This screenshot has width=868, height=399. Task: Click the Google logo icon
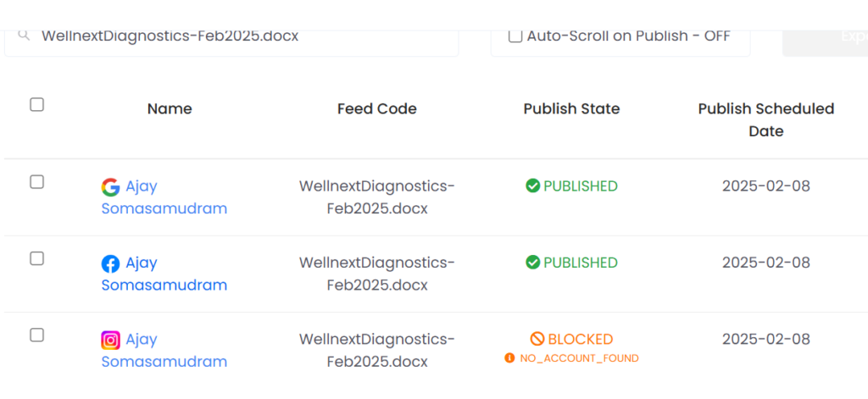(x=110, y=187)
